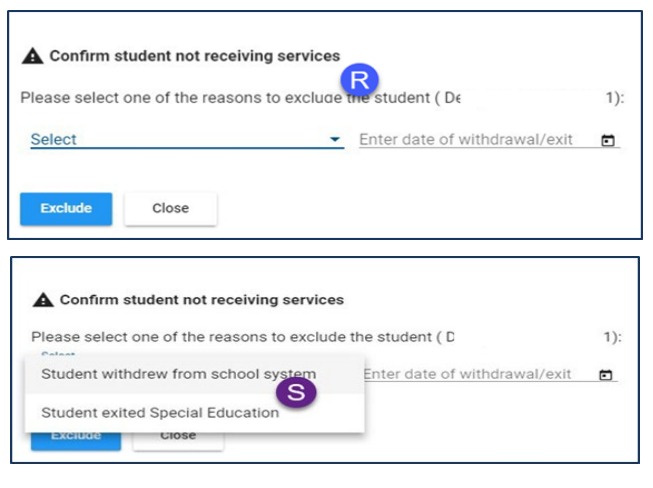Image resolution: width=653 pixels, height=488 pixels.
Task: Open the calendar picker icon in the upper dialog
Action: coord(607,140)
